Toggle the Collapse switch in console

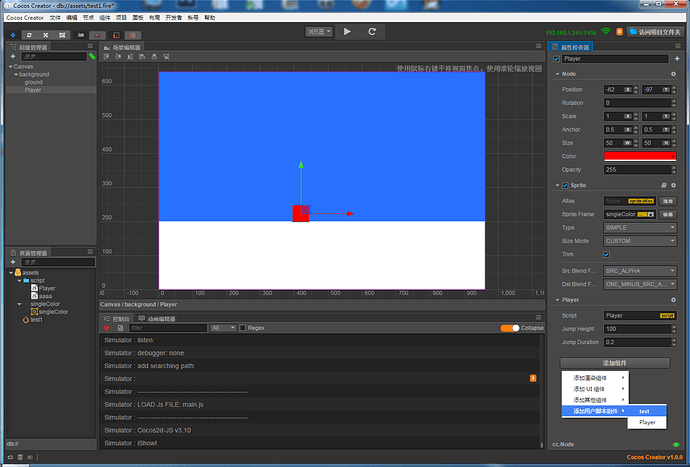click(x=510, y=328)
